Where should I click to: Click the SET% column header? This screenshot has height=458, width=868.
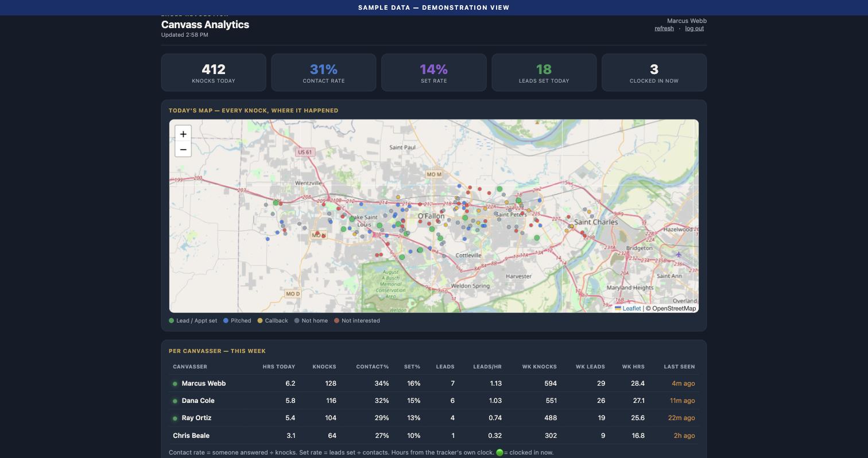412,367
